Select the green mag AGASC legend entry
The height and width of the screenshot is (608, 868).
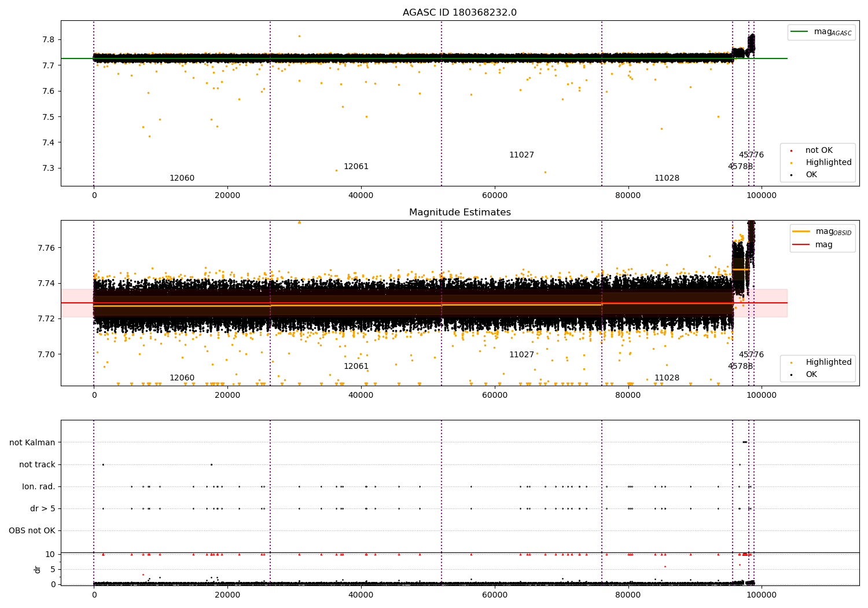822,32
